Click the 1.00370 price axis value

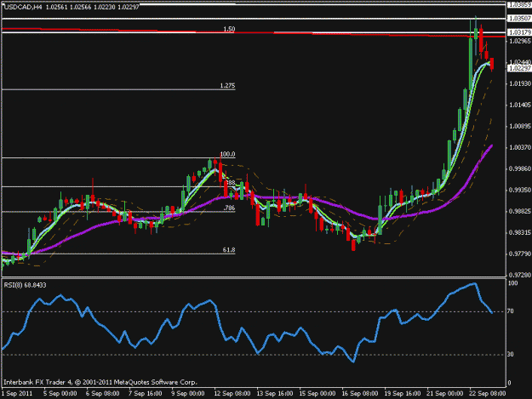520,147
